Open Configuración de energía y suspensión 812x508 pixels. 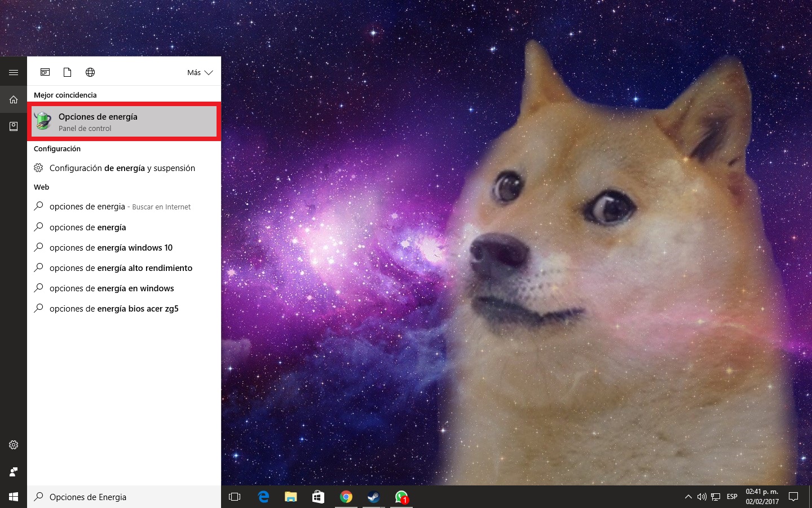[124, 168]
